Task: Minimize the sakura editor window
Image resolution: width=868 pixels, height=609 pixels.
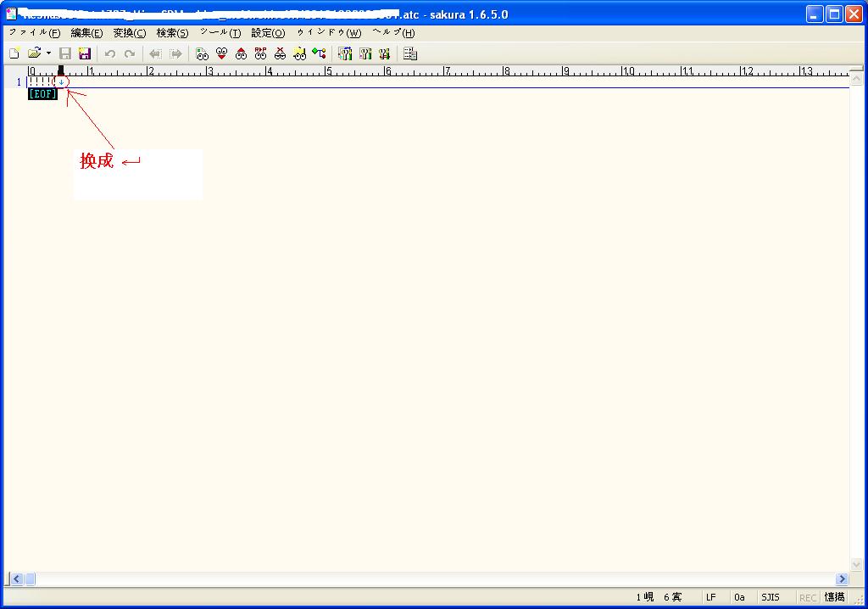Action: (x=814, y=14)
